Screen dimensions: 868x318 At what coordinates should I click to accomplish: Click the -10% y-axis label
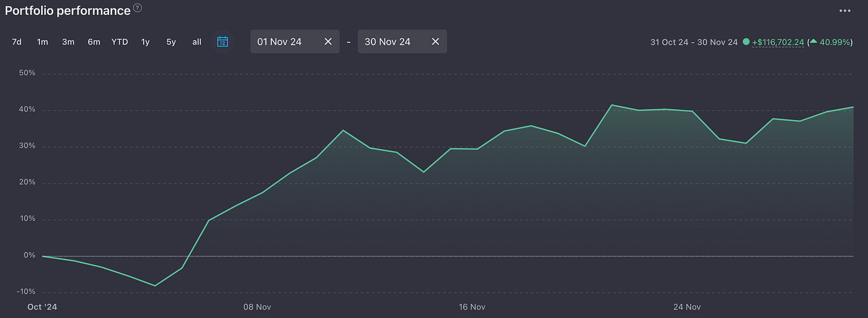coord(26,292)
